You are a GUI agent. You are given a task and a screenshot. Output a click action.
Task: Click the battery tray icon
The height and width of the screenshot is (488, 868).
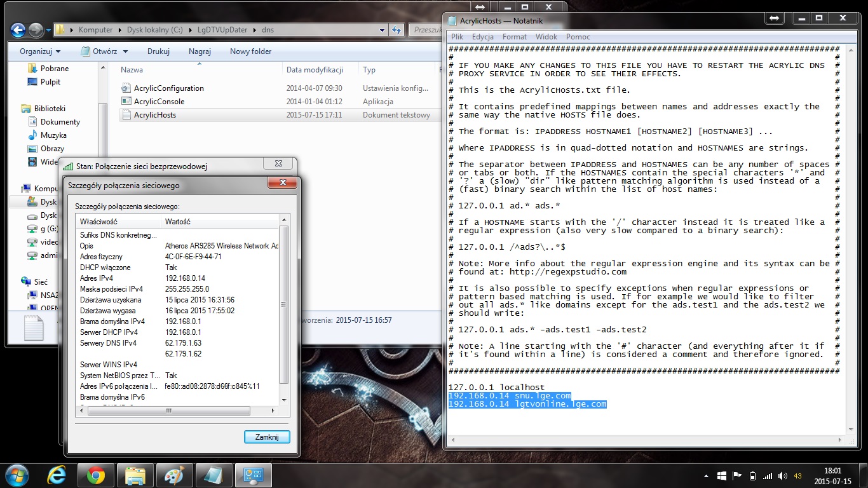point(752,476)
